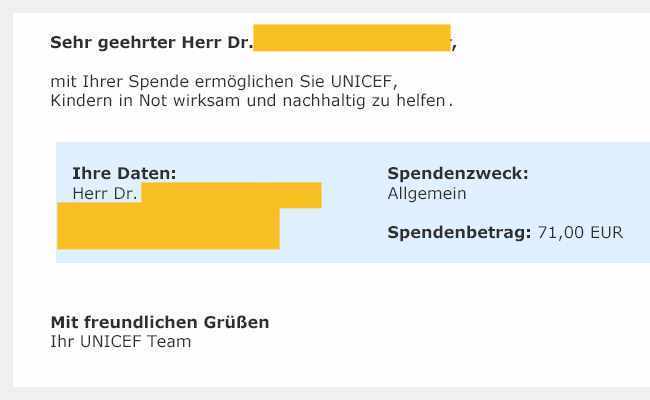650x400 pixels.
Task: Click 'Herr Dr.' in the data box
Action: tap(105, 193)
